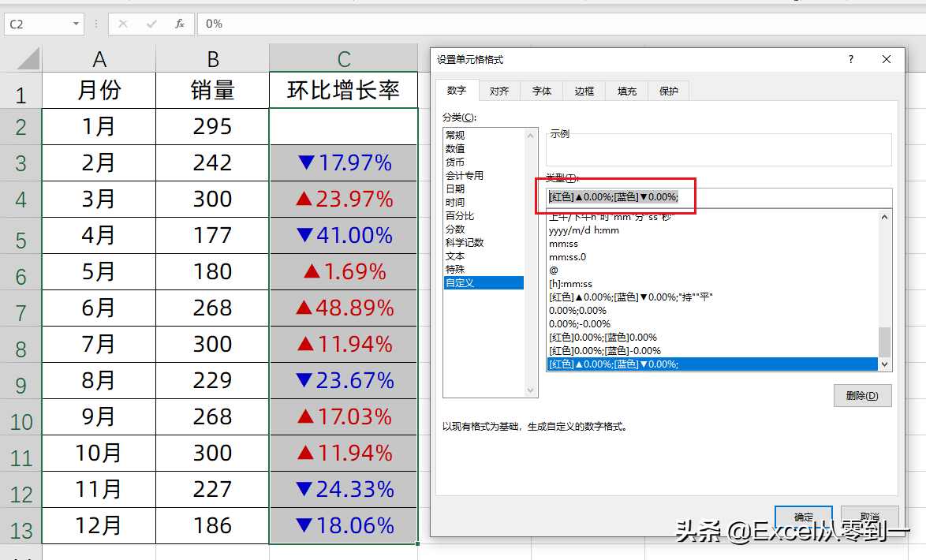The height and width of the screenshot is (560, 926).
Task: Click the Name Box showing C2
Action: [x=38, y=24]
